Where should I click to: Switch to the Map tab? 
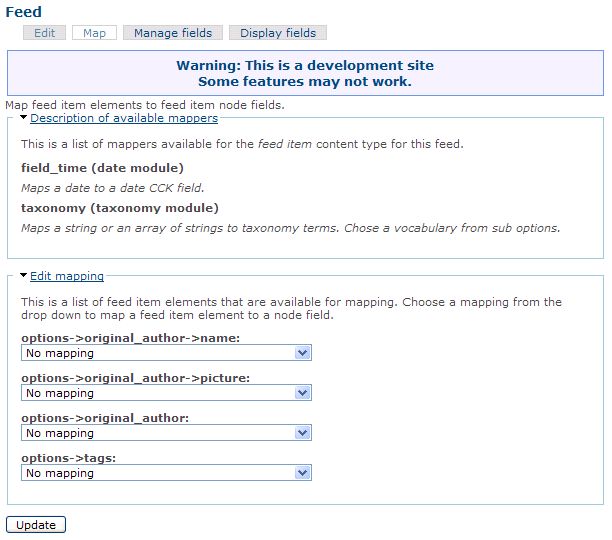(x=94, y=33)
